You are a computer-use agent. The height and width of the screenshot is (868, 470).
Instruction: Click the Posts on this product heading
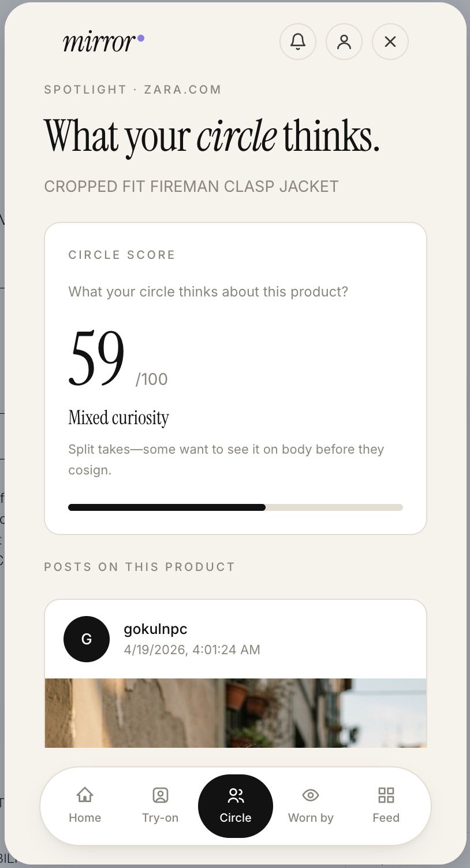(x=139, y=567)
